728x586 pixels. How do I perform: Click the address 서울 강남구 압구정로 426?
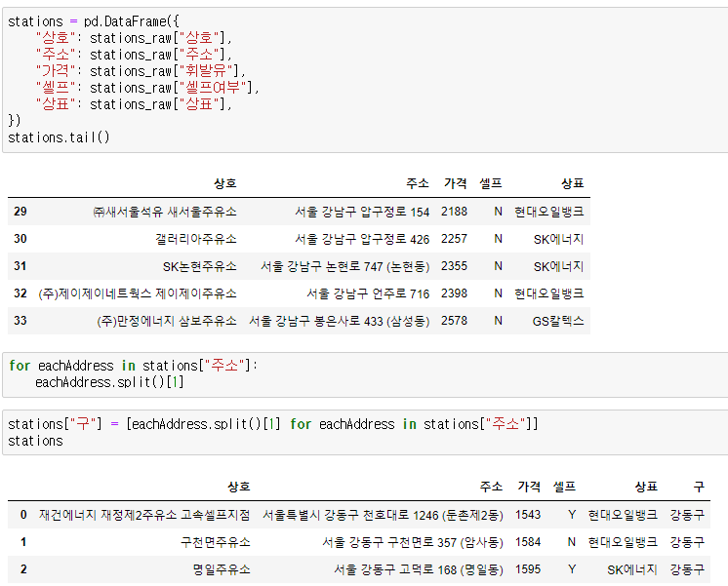pyautogui.click(x=362, y=240)
